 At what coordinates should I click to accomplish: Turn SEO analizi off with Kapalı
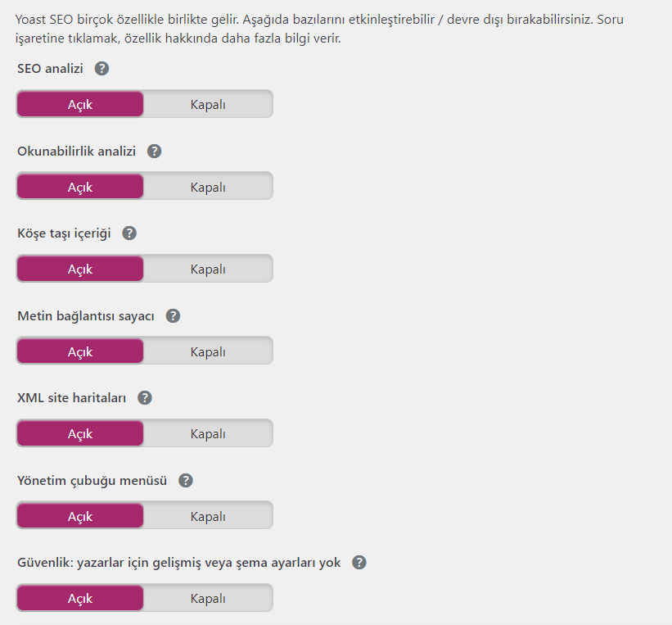pos(208,104)
